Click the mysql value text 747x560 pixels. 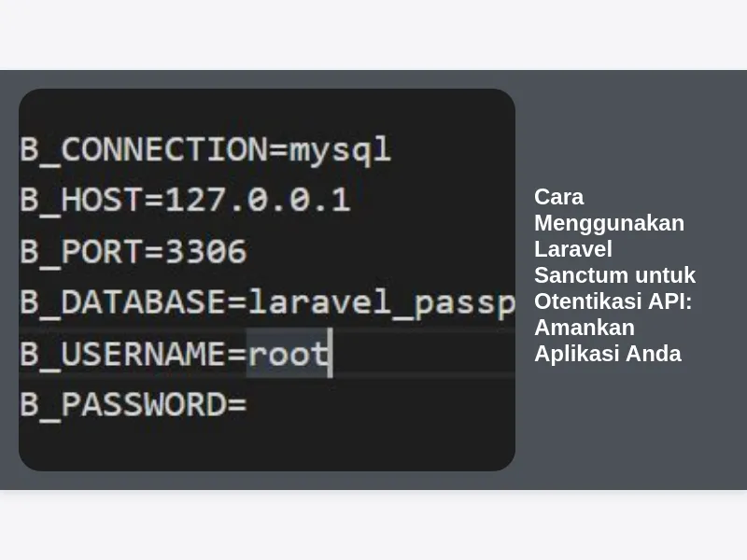coord(340,150)
